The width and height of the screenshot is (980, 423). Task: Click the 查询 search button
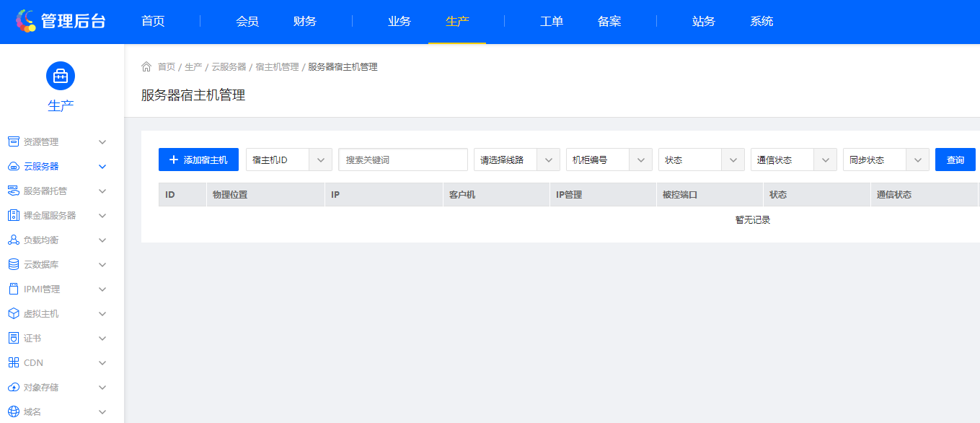point(955,160)
